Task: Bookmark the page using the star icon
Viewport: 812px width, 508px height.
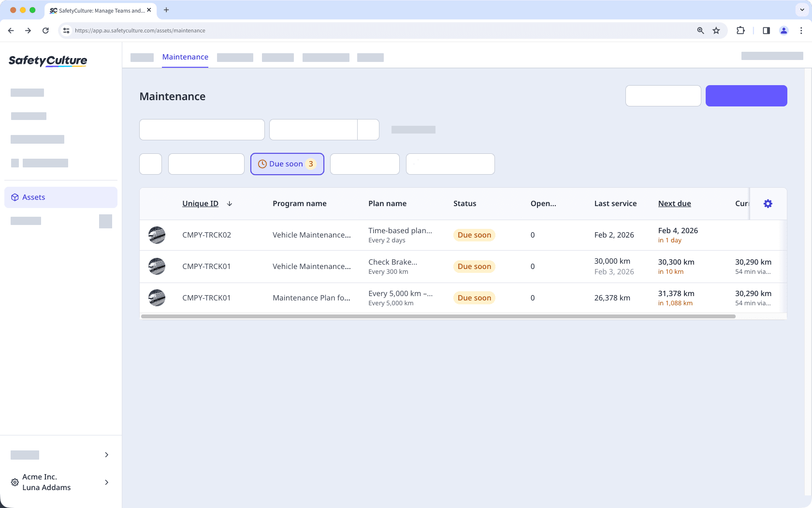Action: point(716,30)
